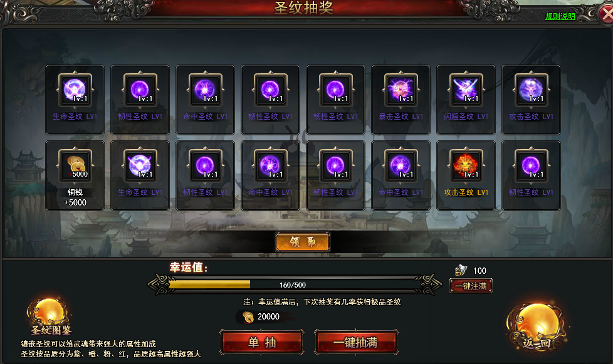
Task: Select the 暴击圣纹 LV1 rune icon
Action: [x=401, y=90]
